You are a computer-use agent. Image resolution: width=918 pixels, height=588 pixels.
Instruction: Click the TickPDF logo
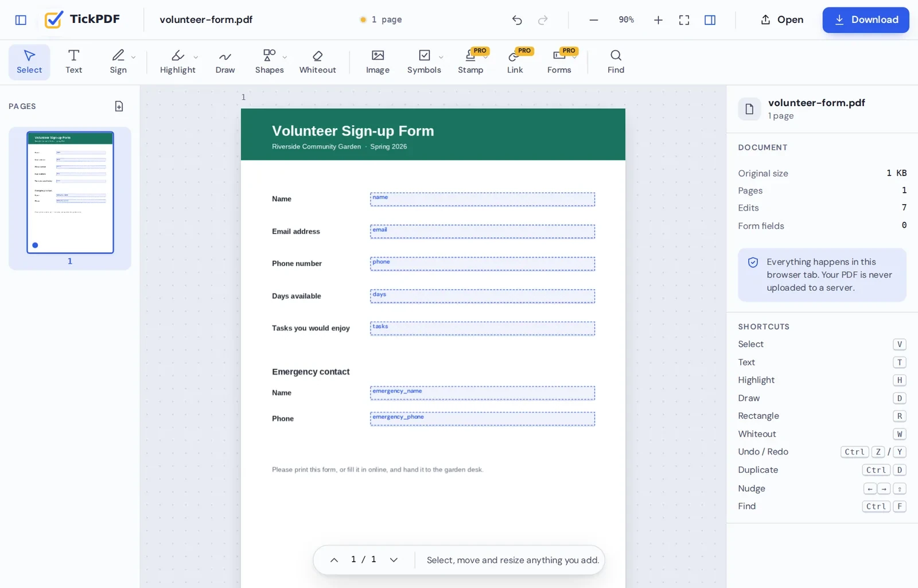pos(82,20)
